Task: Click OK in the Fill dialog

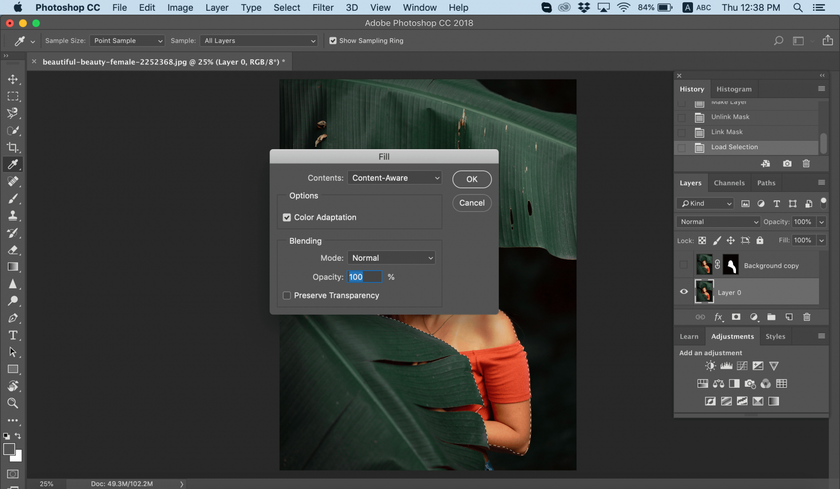Action: [x=471, y=179]
